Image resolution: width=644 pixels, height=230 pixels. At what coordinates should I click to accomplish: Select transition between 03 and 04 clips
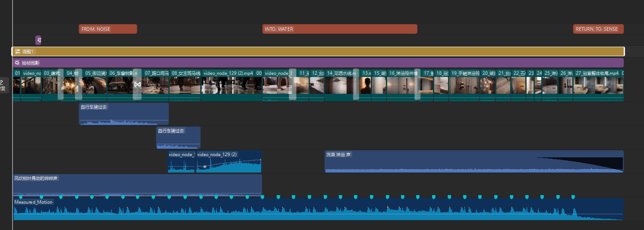coord(61,84)
